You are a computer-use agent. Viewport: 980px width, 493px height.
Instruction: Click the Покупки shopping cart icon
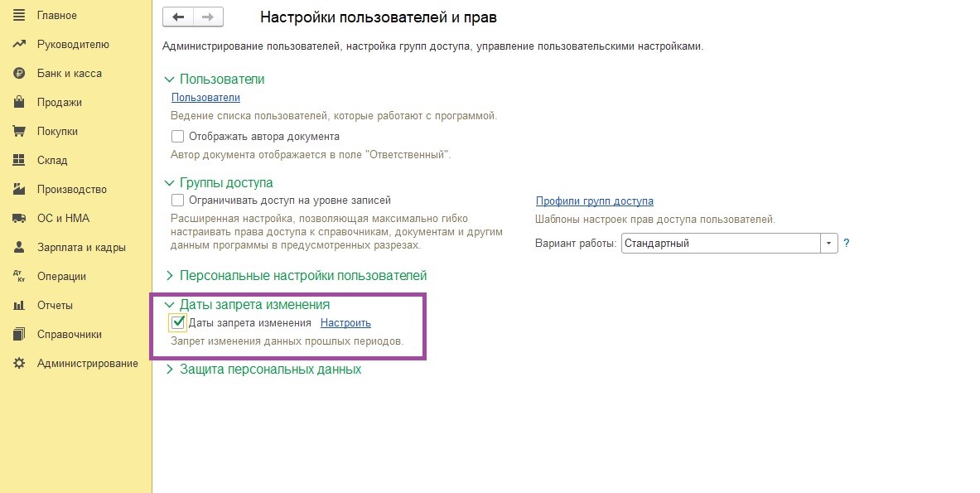(x=19, y=131)
